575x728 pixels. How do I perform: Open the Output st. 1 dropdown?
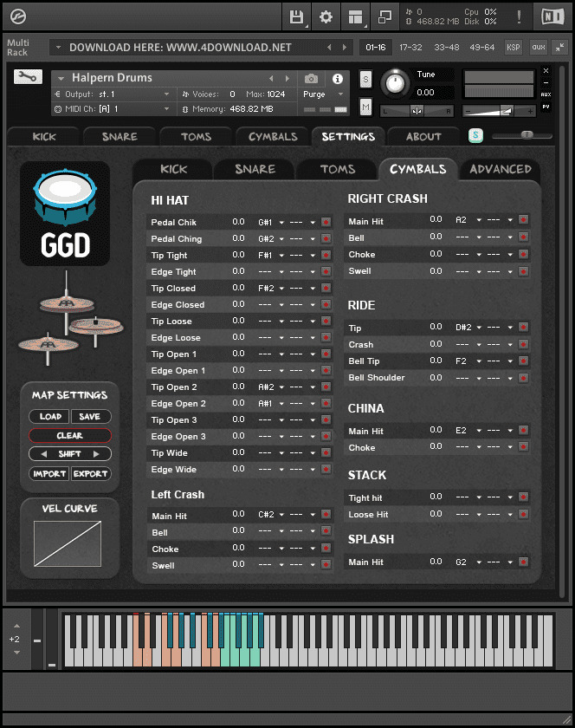pyautogui.click(x=113, y=94)
